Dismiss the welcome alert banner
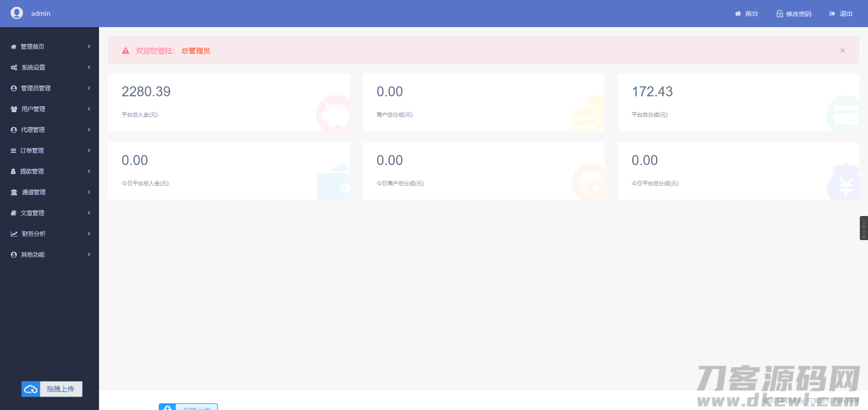The height and width of the screenshot is (410, 868). [x=842, y=51]
